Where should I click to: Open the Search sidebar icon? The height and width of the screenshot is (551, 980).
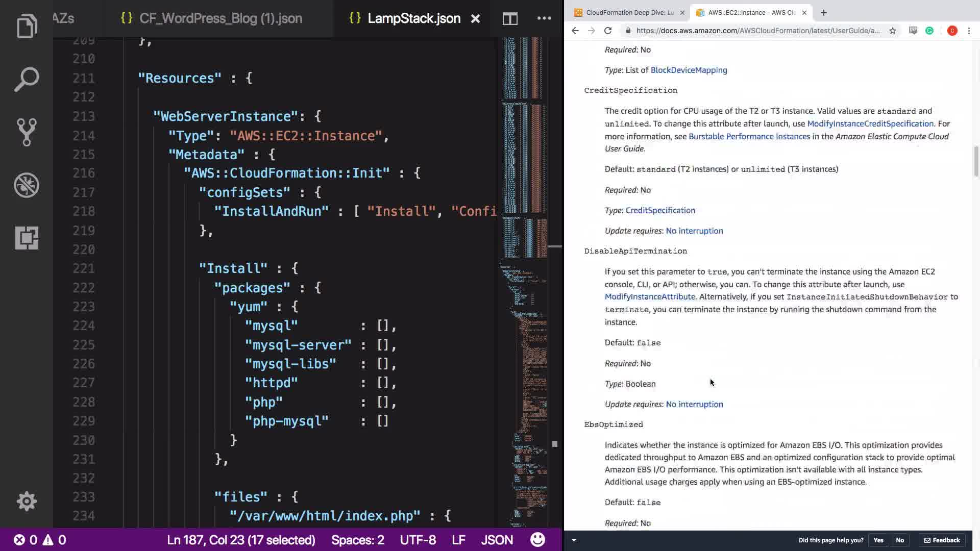tap(27, 79)
